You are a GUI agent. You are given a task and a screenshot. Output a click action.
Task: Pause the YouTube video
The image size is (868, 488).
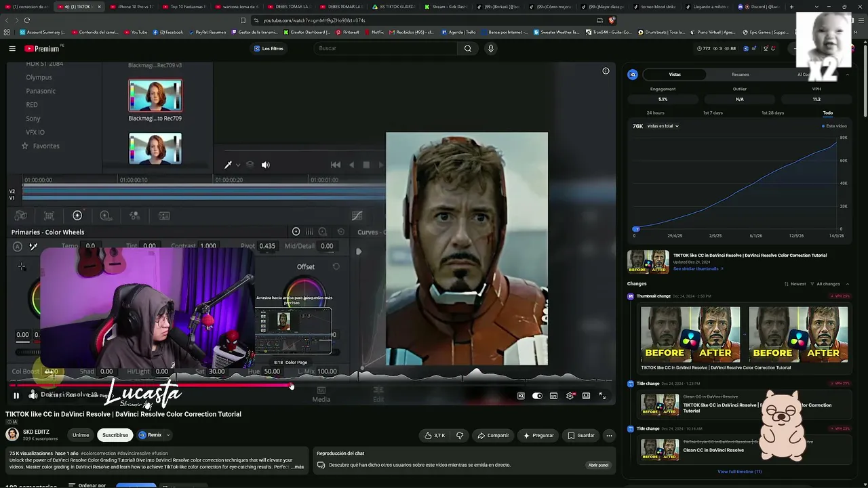(x=16, y=396)
